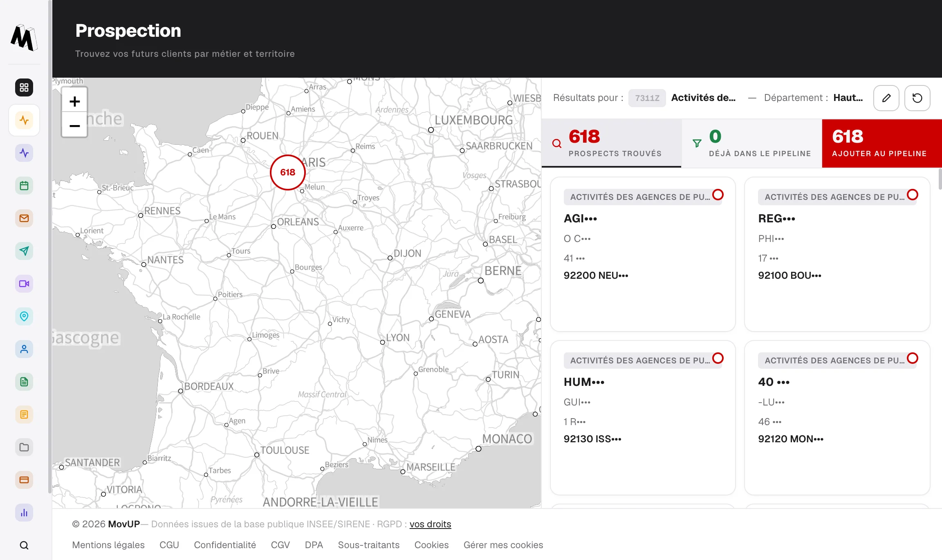Image resolution: width=942 pixels, height=560 pixels.
Task: Toggle selection circle on the 40 card
Action: click(913, 358)
